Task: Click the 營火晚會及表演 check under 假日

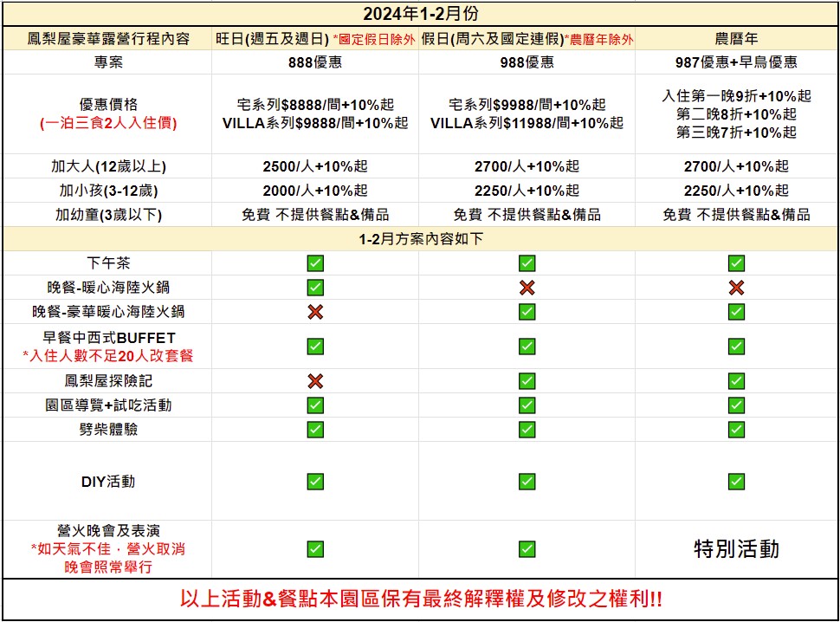Action: (x=527, y=549)
